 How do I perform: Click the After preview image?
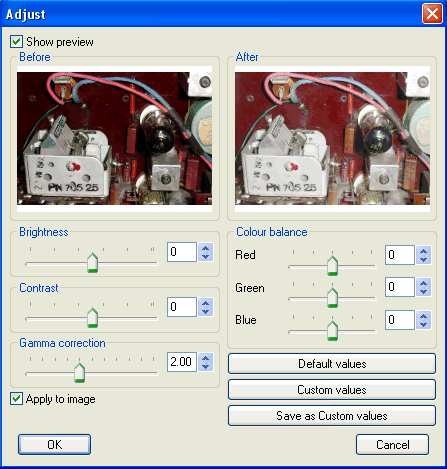332,139
